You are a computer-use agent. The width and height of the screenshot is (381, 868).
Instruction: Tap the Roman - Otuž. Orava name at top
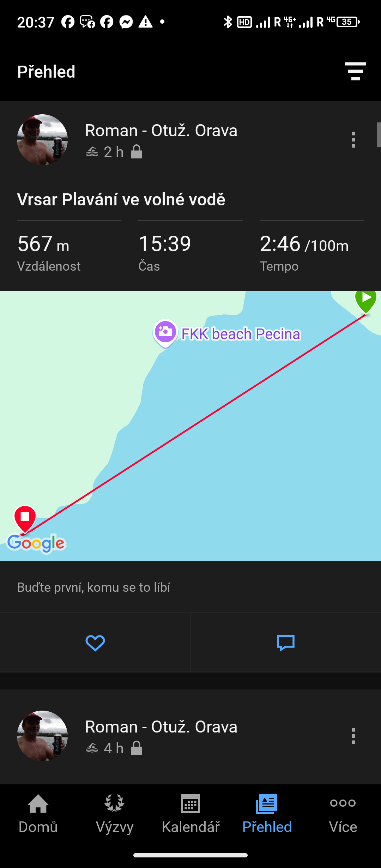(x=161, y=131)
